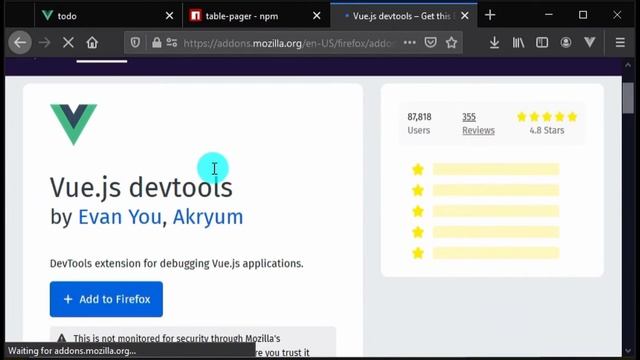The height and width of the screenshot is (360, 640).
Task: Open the downloads panel
Action: coord(494,42)
